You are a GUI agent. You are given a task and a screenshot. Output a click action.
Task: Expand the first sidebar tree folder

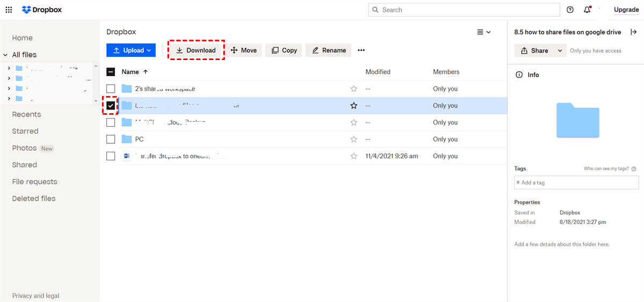pos(9,68)
